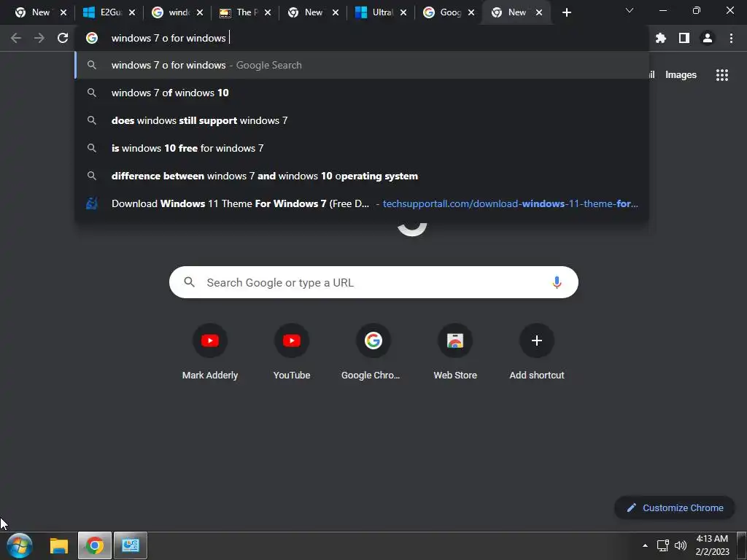Image resolution: width=747 pixels, height=560 pixels.
Task: Select suggestion 'windows 7 of windows 10'
Action: point(362,93)
